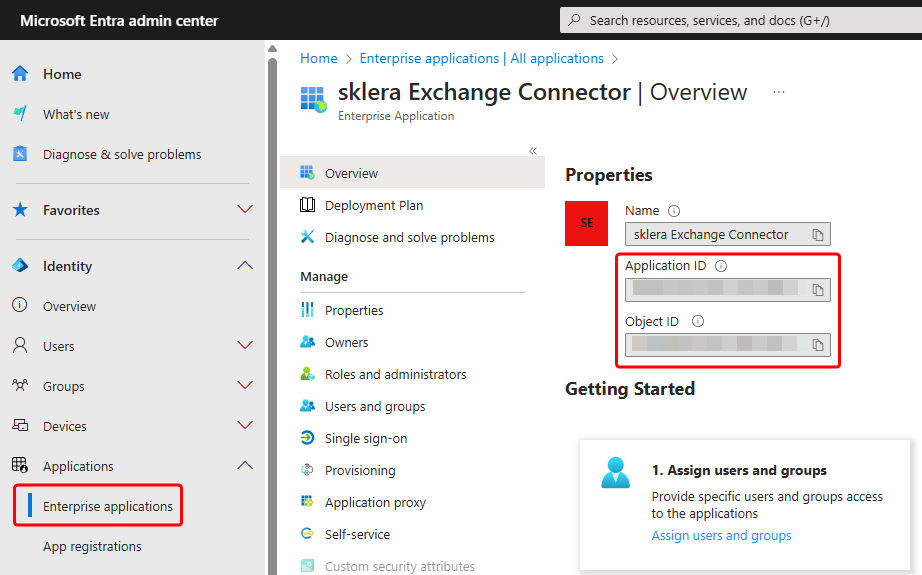Copy the Application ID to clipboard
This screenshot has height=575, width=922.
pyautogui.click(x=818, y=290)
